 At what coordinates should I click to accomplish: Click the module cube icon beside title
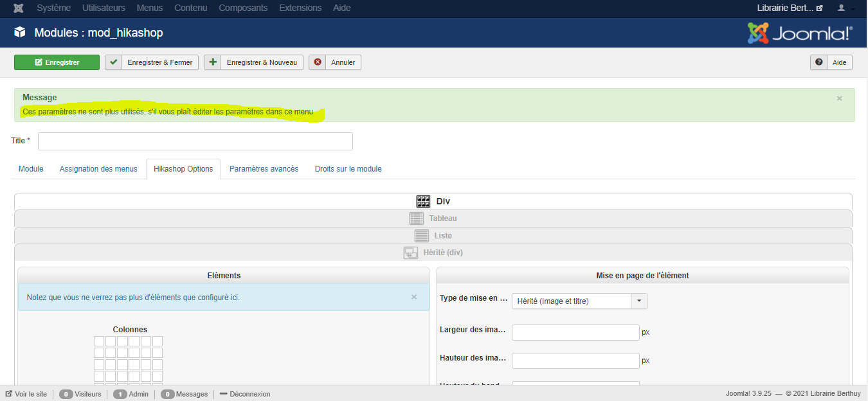pos(20,33)
